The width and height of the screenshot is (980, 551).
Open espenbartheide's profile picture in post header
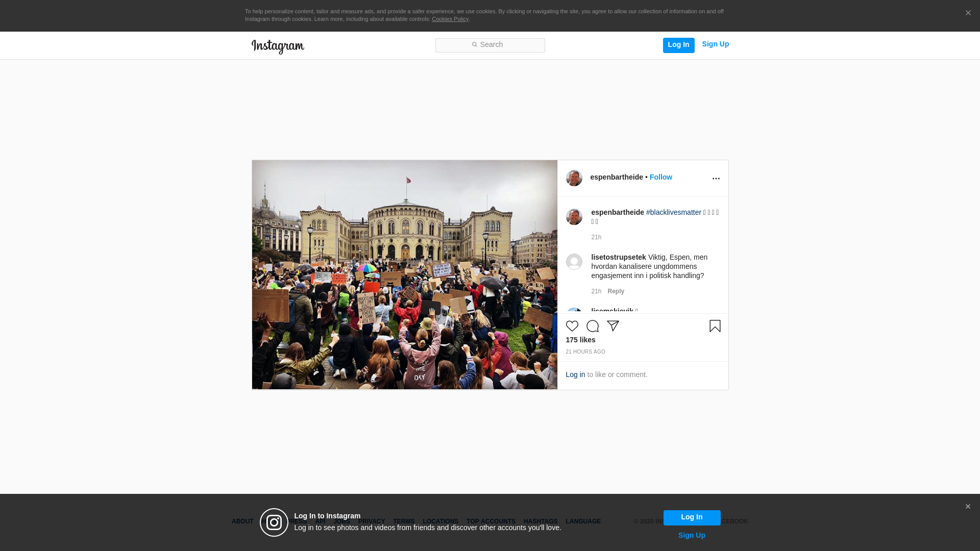574,178
